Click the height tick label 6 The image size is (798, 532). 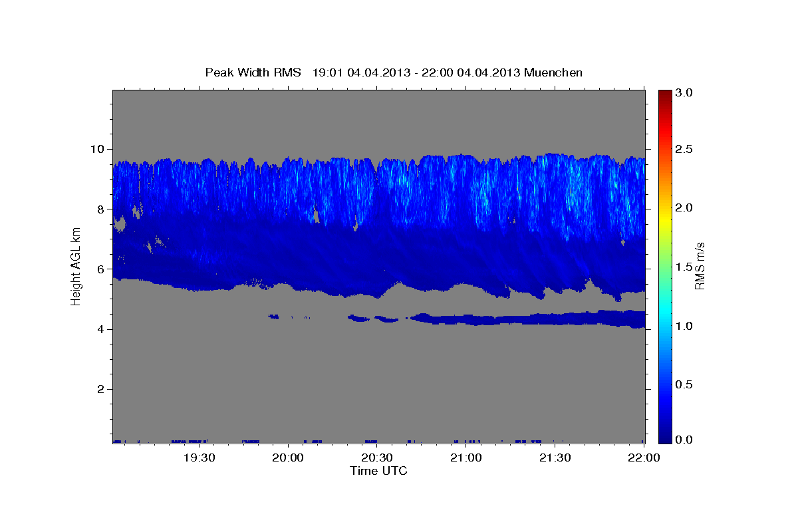[x=102, y=269]
